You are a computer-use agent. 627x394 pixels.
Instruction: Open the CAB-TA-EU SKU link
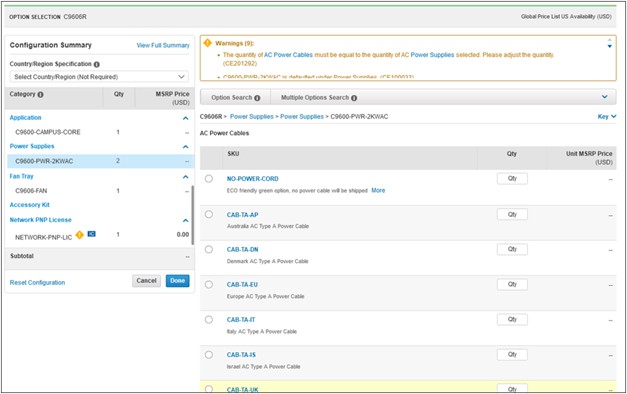point(242,285)
